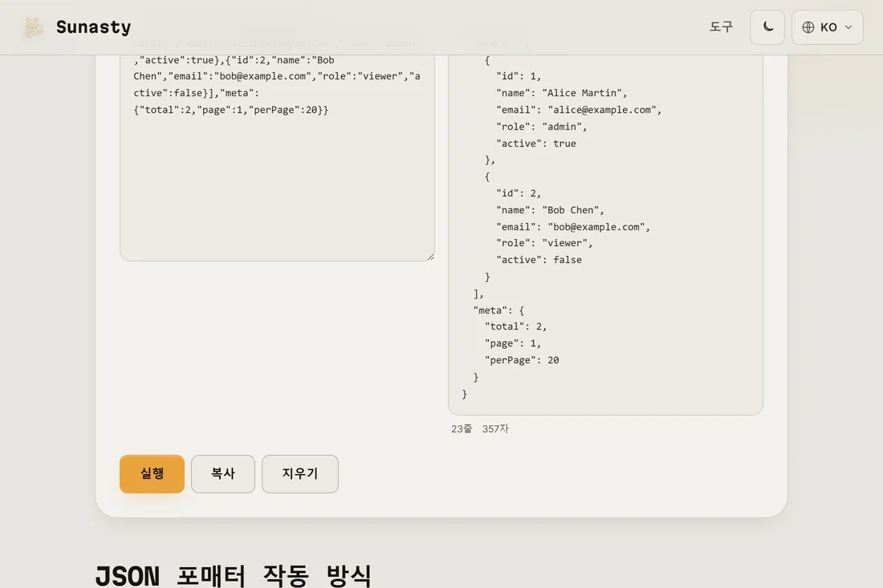
Task: Select the "perPage": 20 output line
Action: (522, 360)
